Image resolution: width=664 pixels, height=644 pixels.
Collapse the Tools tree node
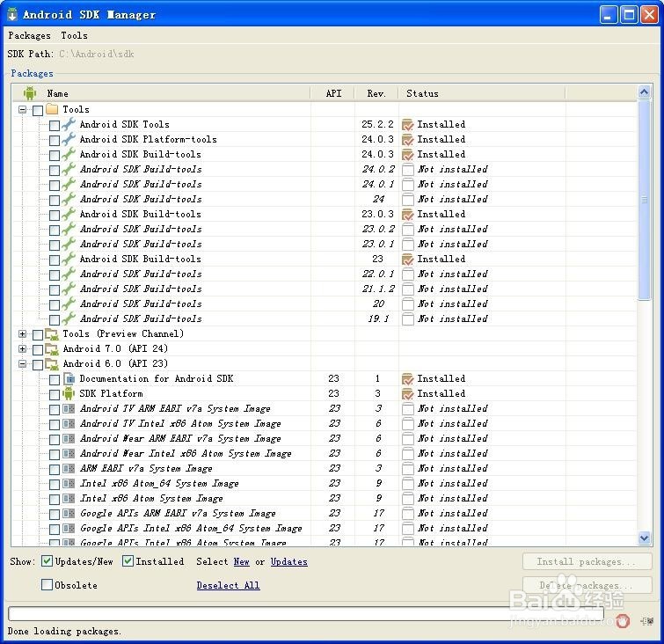coord(23,110)
